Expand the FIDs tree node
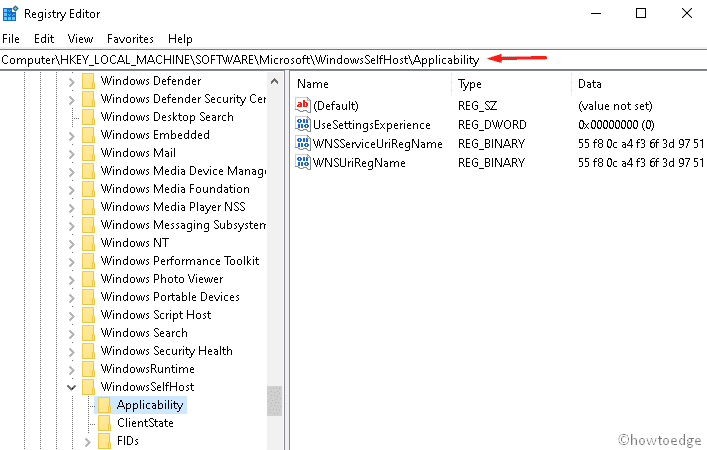The image size is (707, 450). click(x=88, y=441)
